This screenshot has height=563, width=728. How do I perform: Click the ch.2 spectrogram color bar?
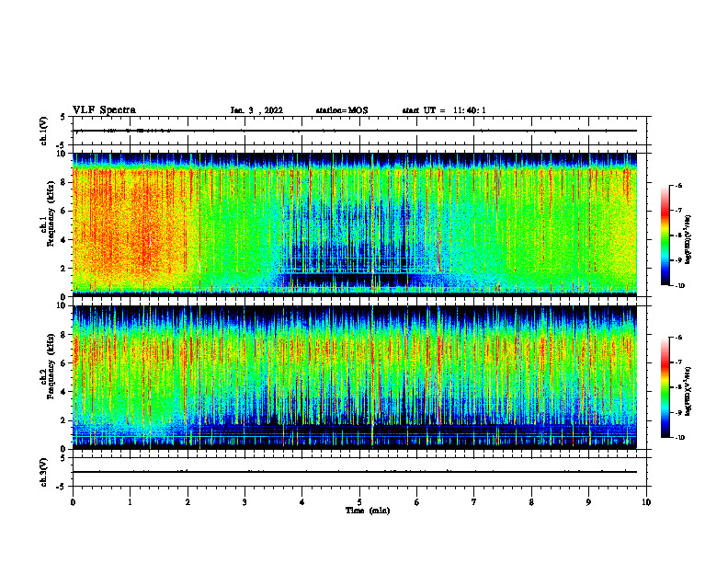(x=665, y=387)
